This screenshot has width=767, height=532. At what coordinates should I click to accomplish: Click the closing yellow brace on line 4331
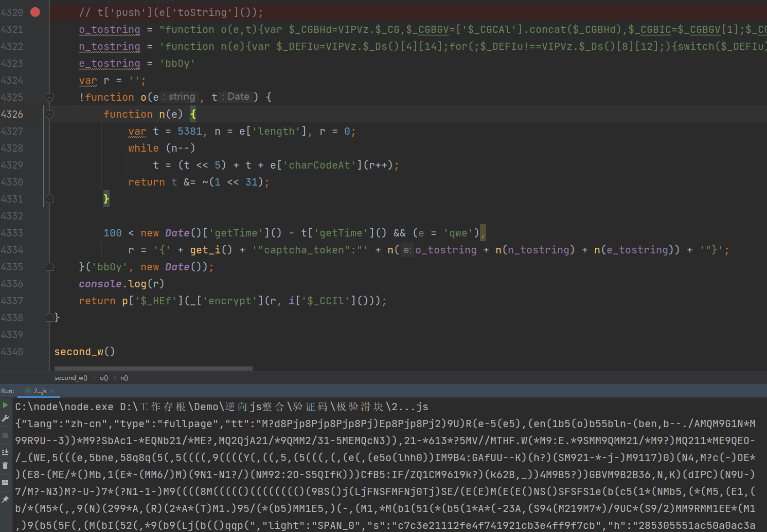[x=106, y=199]
